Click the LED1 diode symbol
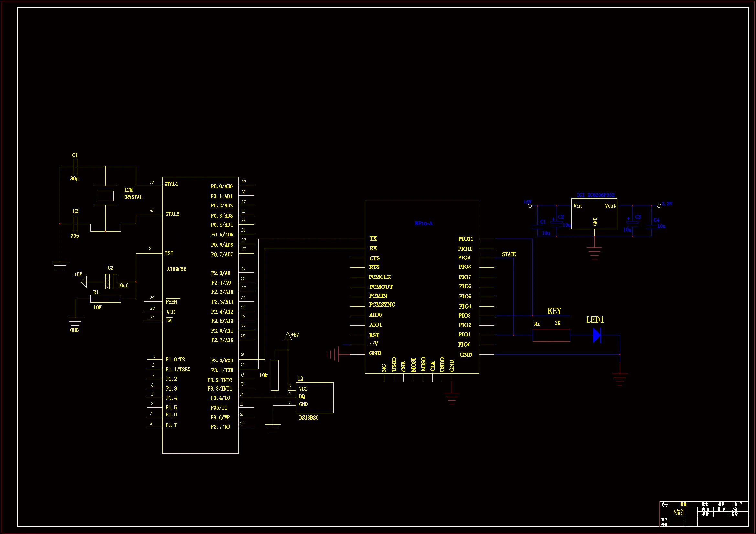Viewport: 756px width, 534px height. (x=597, y=335)
